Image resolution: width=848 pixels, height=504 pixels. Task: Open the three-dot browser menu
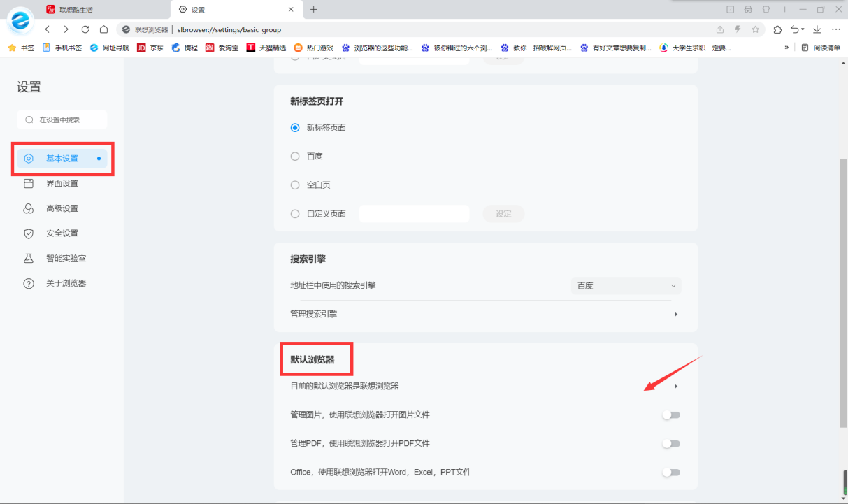[836, 29]
